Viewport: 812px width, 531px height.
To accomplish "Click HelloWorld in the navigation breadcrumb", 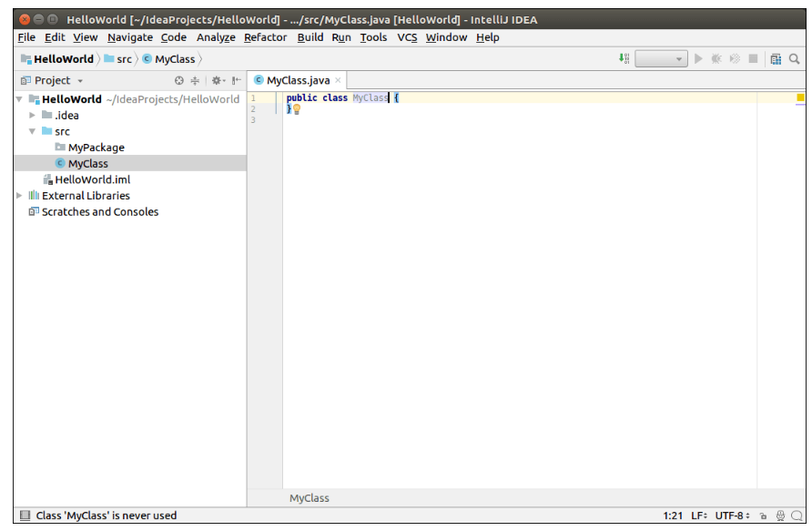I will tap(57, 59).
